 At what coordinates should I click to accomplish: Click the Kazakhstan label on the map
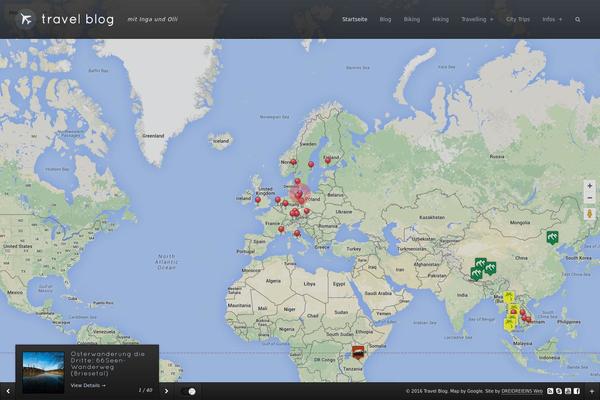coord(432,217)
